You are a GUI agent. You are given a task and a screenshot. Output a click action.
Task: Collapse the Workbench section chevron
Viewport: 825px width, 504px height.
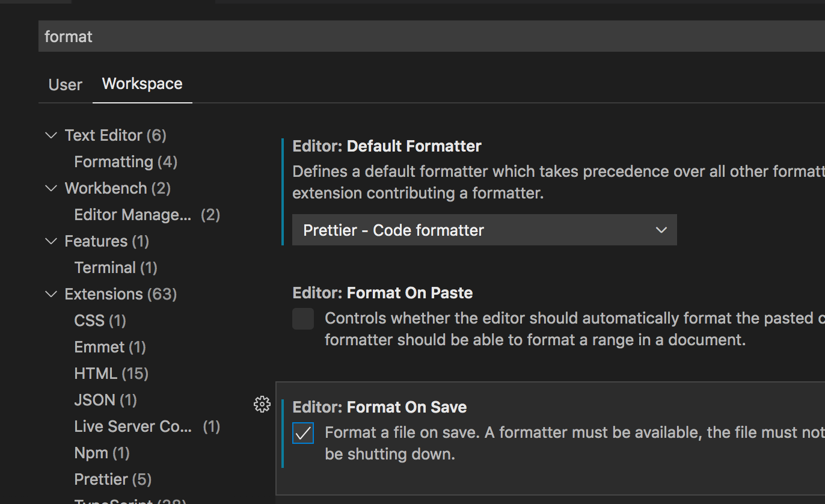click(51, 188)
